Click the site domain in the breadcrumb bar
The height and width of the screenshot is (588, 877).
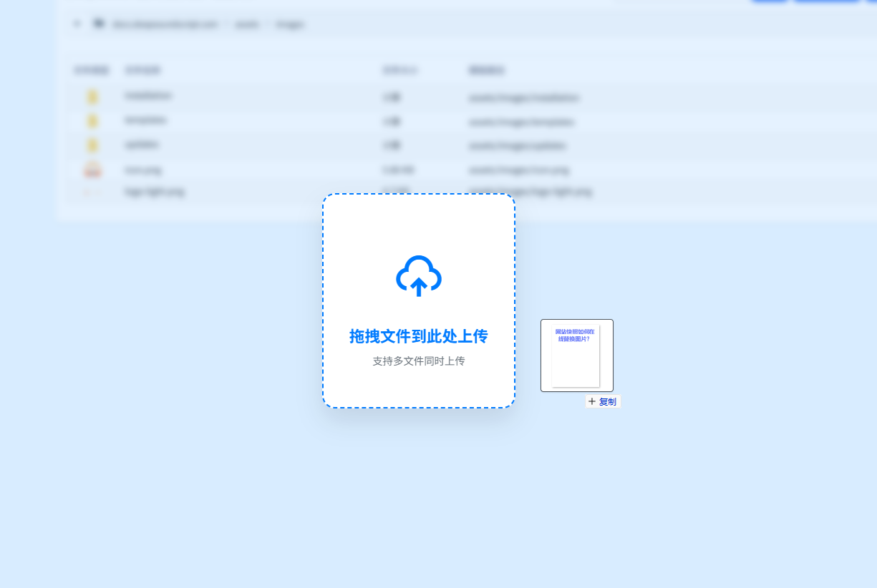tap(165, 24)
